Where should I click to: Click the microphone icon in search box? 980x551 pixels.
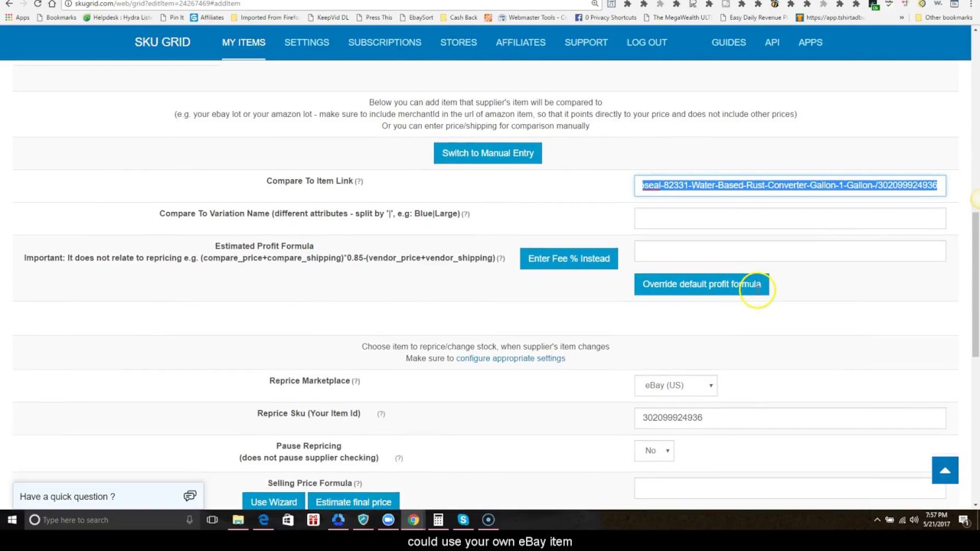189,520
